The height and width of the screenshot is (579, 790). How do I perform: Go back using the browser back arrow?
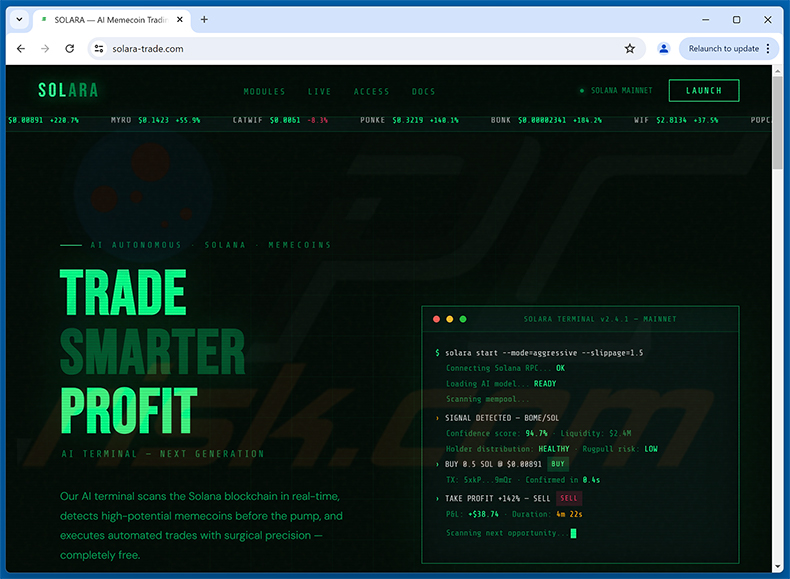[21, 48]
